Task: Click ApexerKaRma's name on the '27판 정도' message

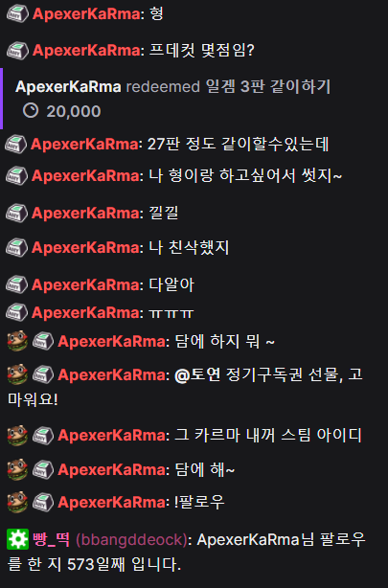Action: pos(84,145)
